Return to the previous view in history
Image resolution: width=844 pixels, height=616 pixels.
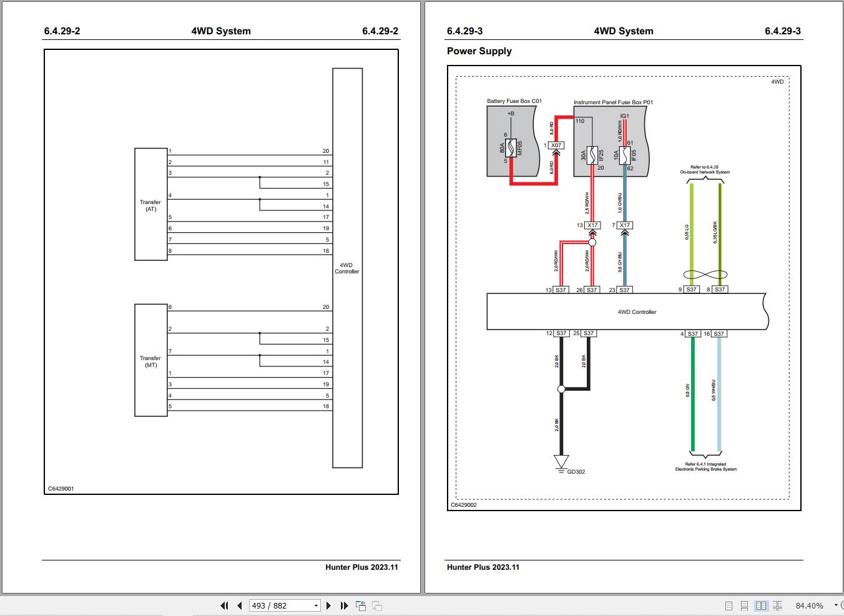361,605
